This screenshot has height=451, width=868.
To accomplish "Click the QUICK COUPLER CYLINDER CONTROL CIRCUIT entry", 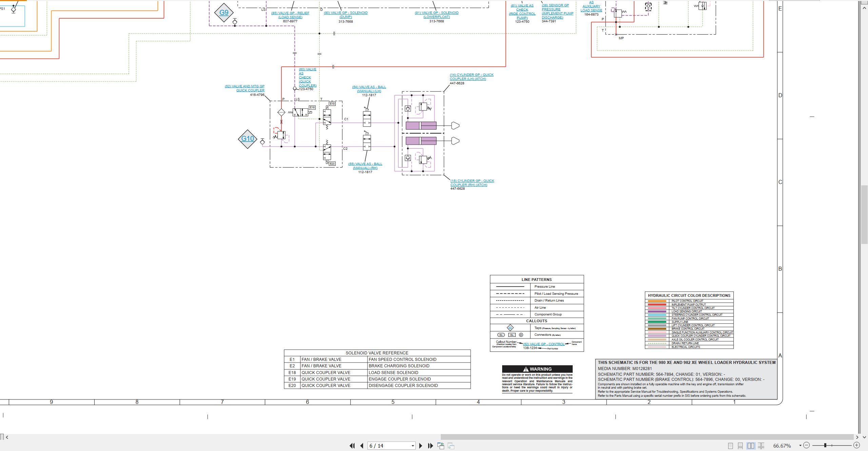I will (701, 336).
